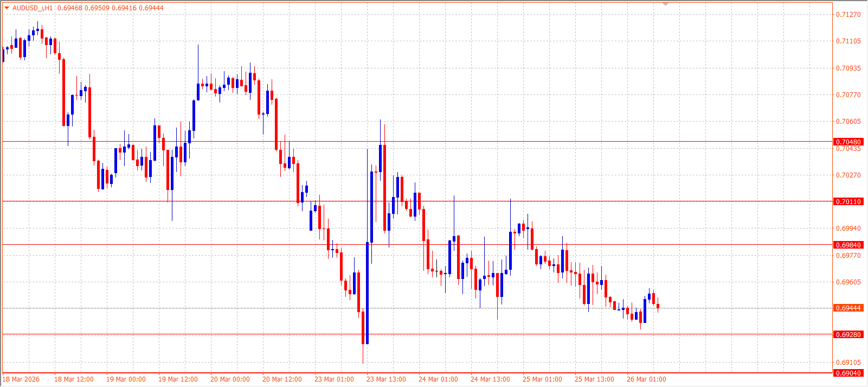868x387 pixels.
Task: Click the 0.70270 price scale label
Action: click(848, 175)
